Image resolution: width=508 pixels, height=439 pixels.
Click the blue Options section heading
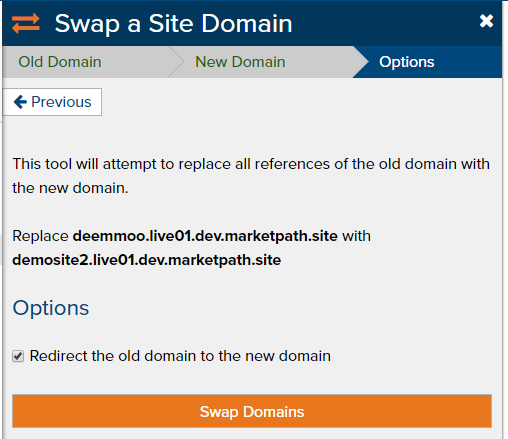(x=51, y=308)
